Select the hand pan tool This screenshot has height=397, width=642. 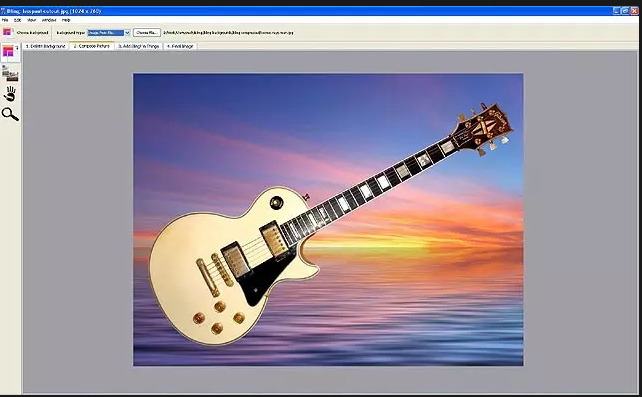click(x=10, y=94)
